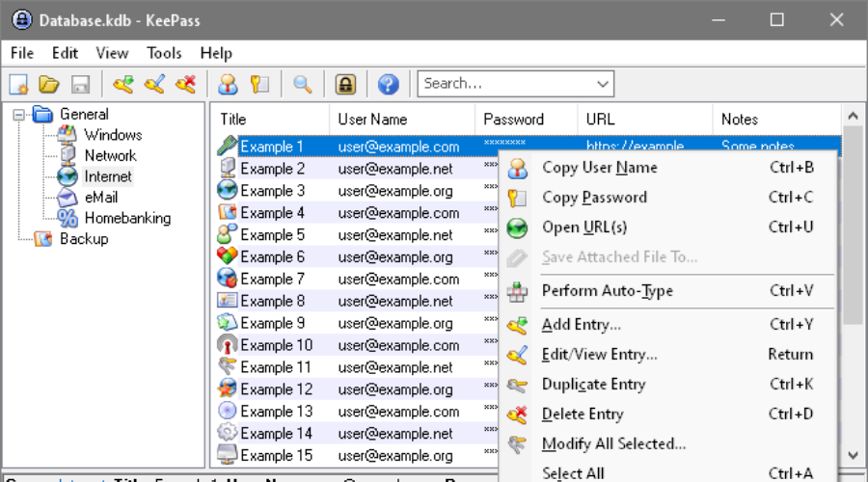Choose Perform Auto-Type in context menu
Image resolution: width=868 pixels, height=482 pixels.
[668, 291]
